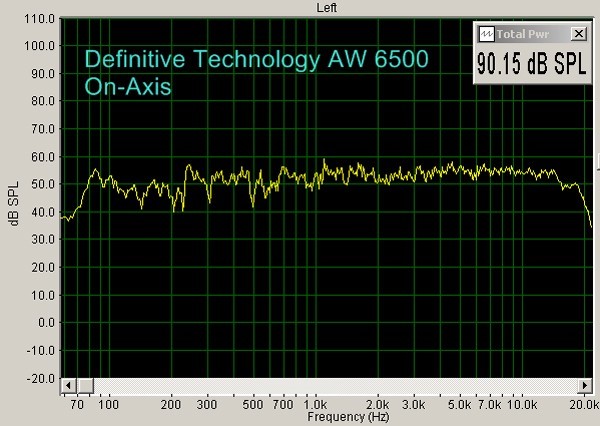Click the On-Axis annotation text
The height and width of the screenshot is (426, 600).
pos(128,87)
